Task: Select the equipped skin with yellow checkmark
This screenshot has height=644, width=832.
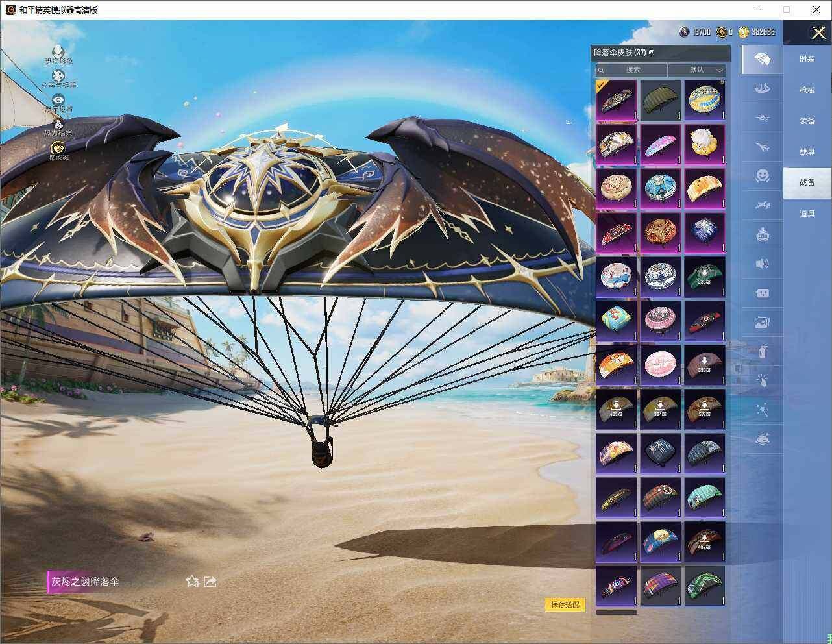Action: point(617,100)
